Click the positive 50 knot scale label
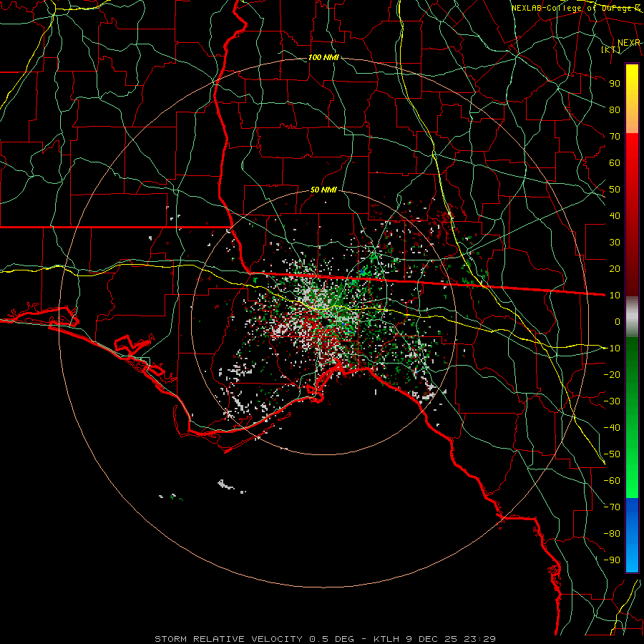 [615, 190]
